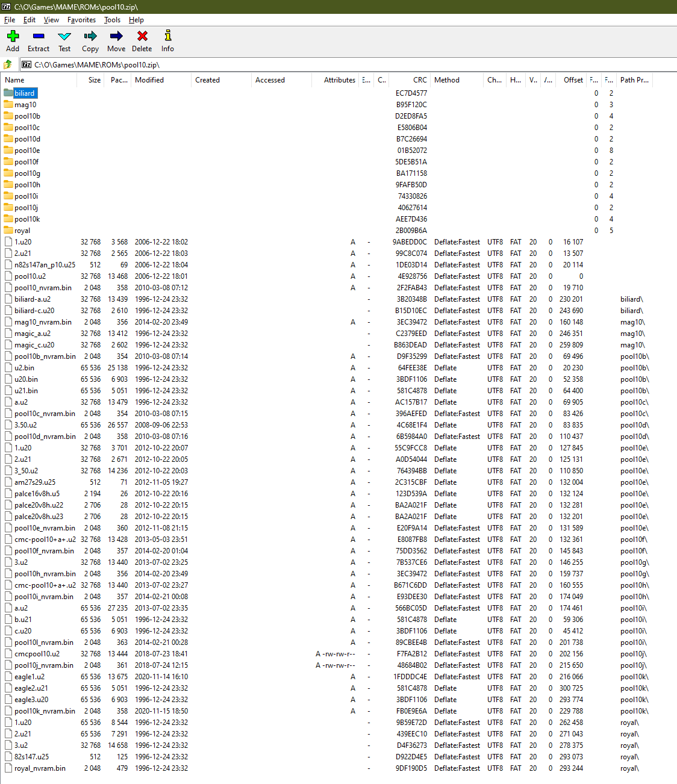This screenshot has height=784, width=677.
Task: Select the pool10_nvram.bin file
Action: pyautogui.click(x=43, y=288)
